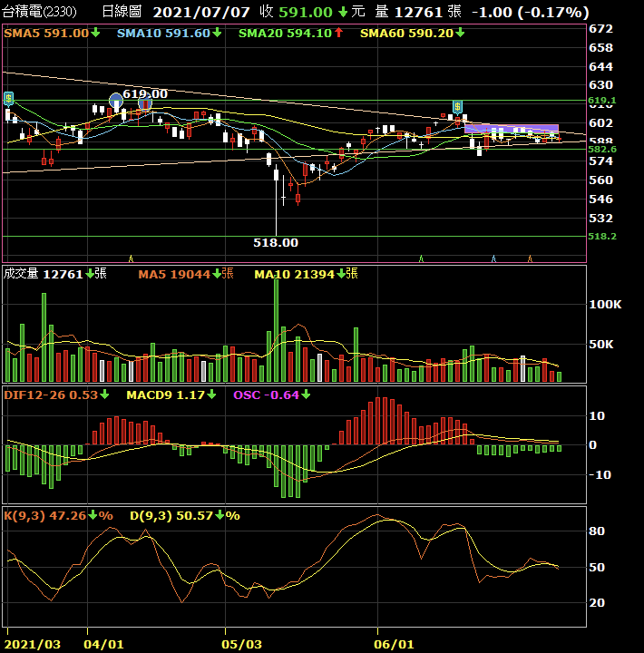This screenshot has width=644, height=653.
Task: Click the header volume 量 12761 張
Action: (418, 12)
